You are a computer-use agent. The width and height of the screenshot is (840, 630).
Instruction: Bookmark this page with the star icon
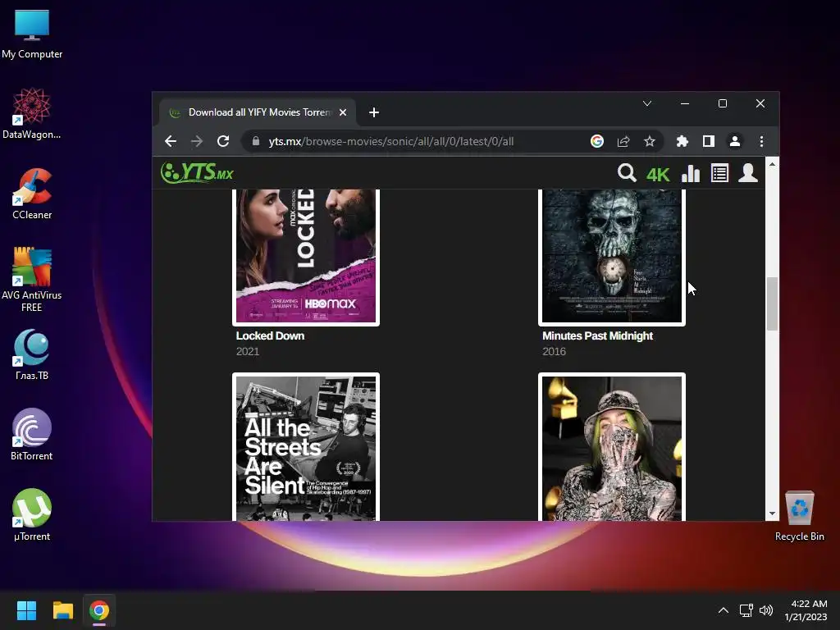[650, 141]
